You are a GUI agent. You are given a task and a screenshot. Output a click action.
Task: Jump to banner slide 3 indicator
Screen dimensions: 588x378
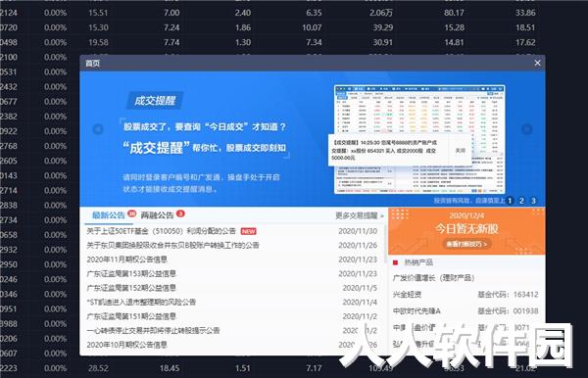point(533,201)
